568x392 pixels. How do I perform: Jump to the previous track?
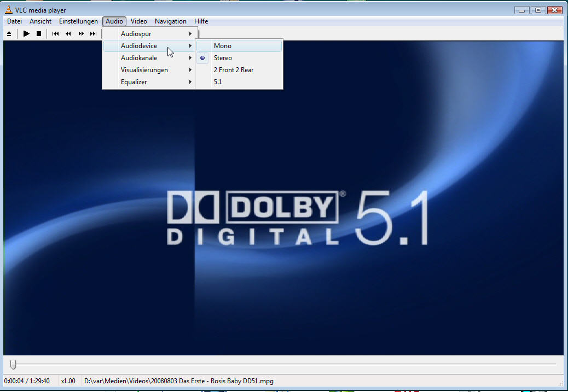pos(55,34)
